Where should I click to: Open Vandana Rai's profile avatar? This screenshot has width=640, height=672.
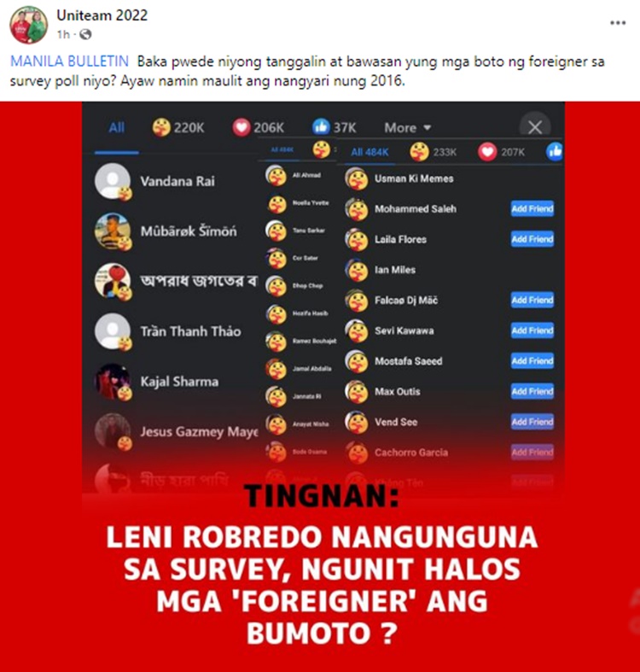click(x=113, y=181)
